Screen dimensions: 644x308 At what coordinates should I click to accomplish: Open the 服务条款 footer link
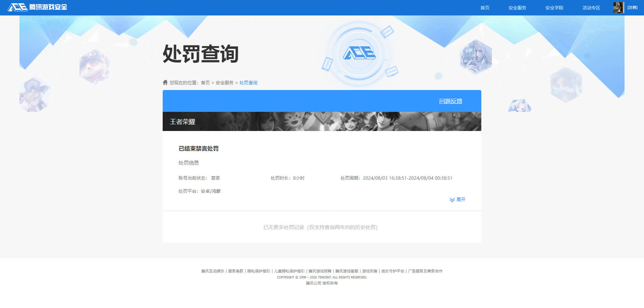tap(235, 271)
